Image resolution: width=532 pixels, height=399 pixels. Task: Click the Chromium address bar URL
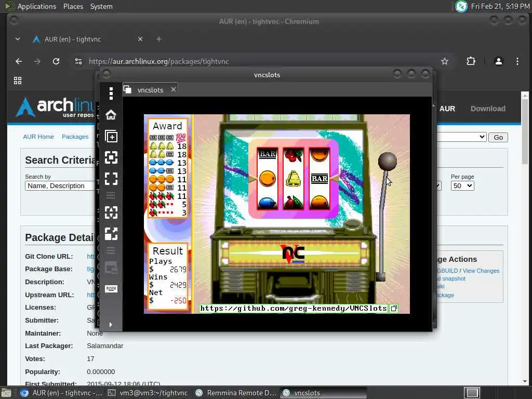[158, 61]
